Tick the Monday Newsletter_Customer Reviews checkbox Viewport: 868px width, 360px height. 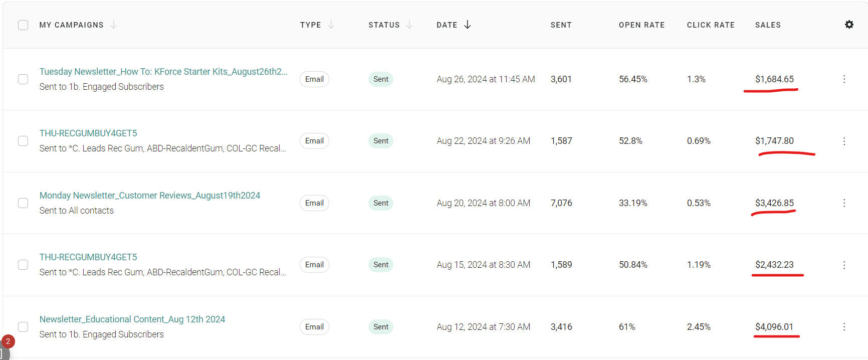23,203
